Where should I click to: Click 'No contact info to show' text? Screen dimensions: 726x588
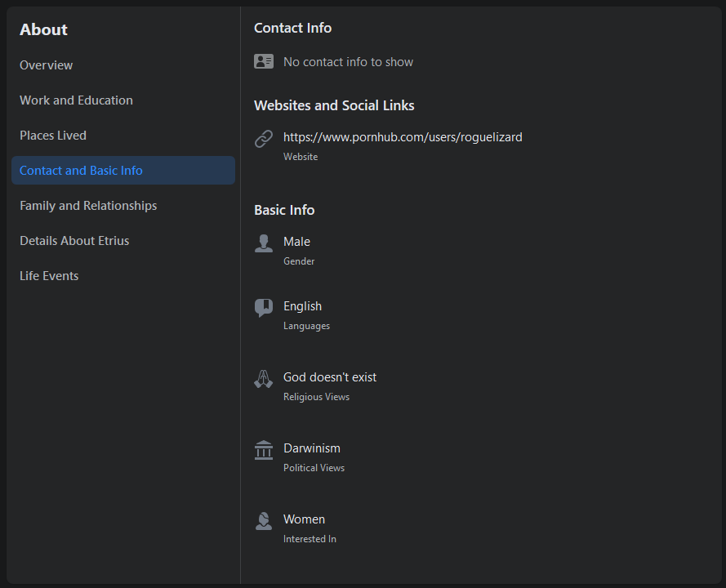click(348, 62)
